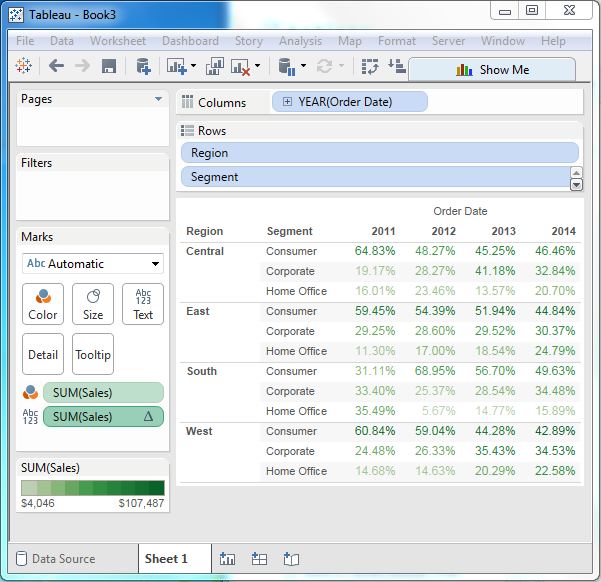
Task: Open the Color marks card
Action: click(x=43, y=304)
